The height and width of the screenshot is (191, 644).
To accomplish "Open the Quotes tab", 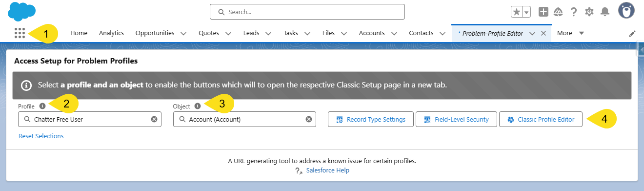I will pos(209,33).
